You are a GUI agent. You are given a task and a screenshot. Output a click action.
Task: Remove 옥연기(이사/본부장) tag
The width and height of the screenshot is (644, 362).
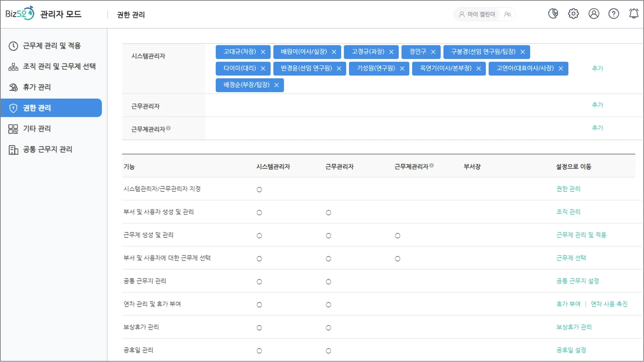click(x=479, y=68)
